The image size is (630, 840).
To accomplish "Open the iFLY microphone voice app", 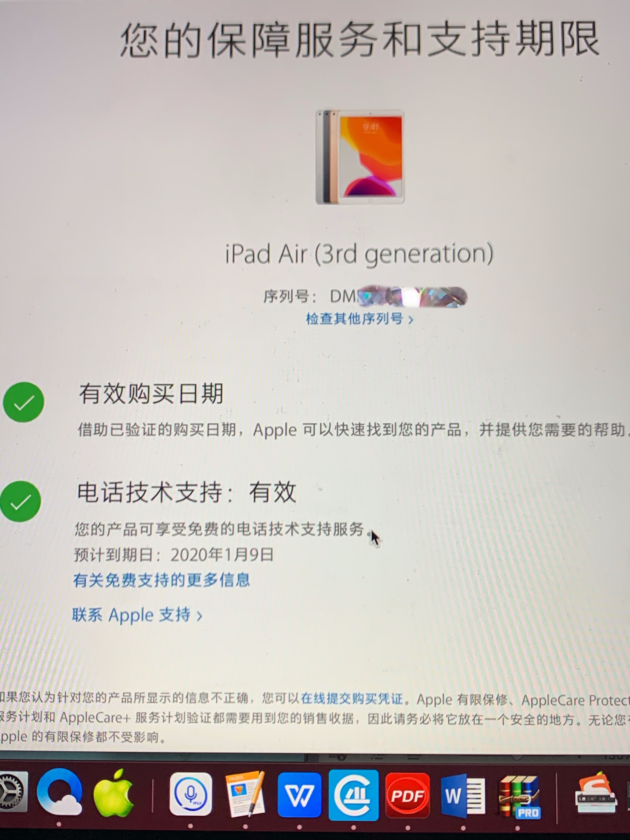I will 191,794.
